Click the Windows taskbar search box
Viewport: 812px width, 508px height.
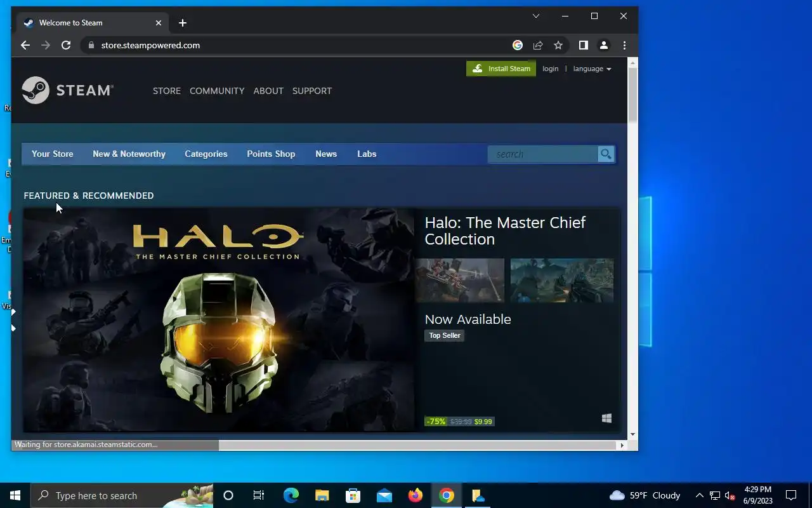pos(122,495)
